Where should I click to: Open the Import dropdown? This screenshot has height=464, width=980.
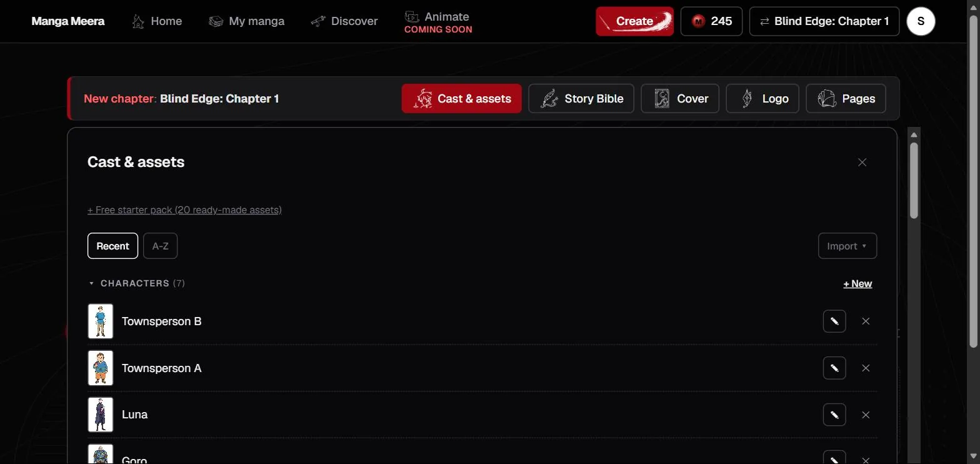847,246
